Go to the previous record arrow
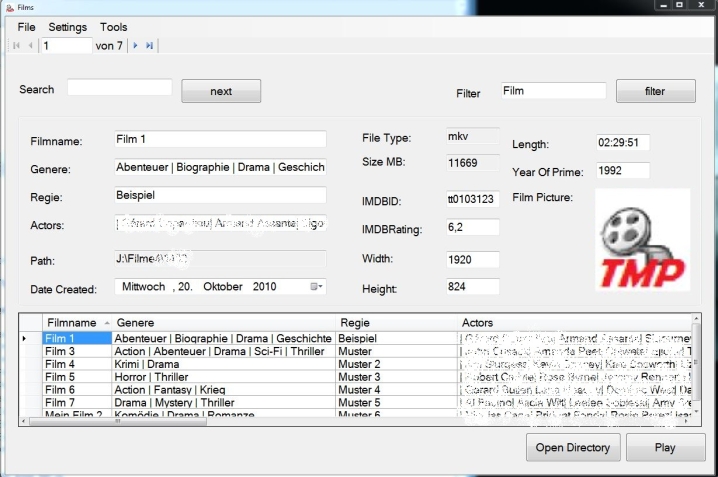Image resolution: width=718 pixels, height=477 pixels. point(30,46)
